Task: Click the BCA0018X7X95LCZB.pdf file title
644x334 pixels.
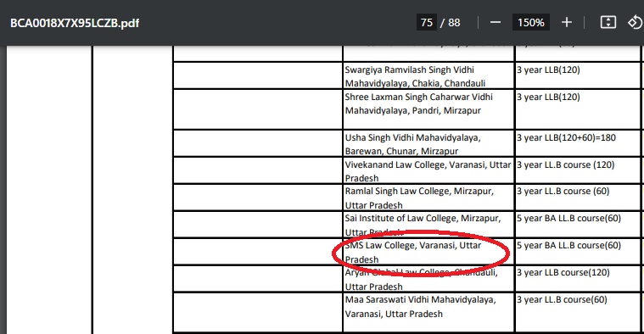Action: pos(75,23)
